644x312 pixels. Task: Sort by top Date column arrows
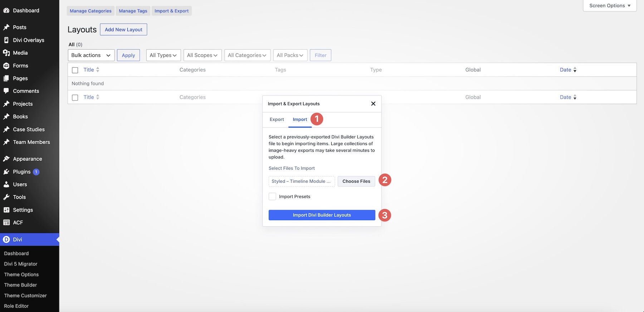pyautogui.click(x=575, y=70)
